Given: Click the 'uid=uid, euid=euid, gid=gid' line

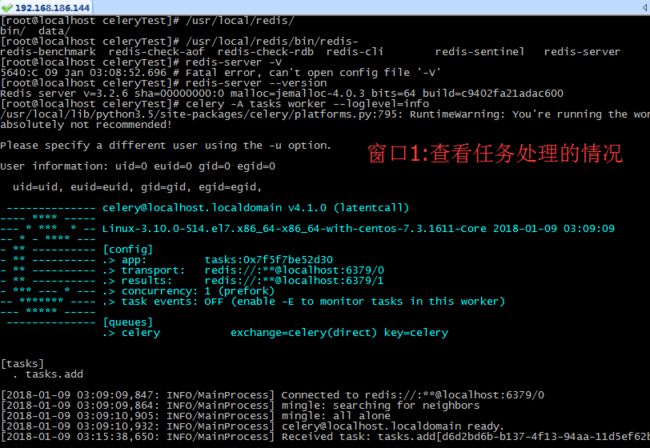Looking at the screenshot, I should pyautogui.click(x=137, y=187).
